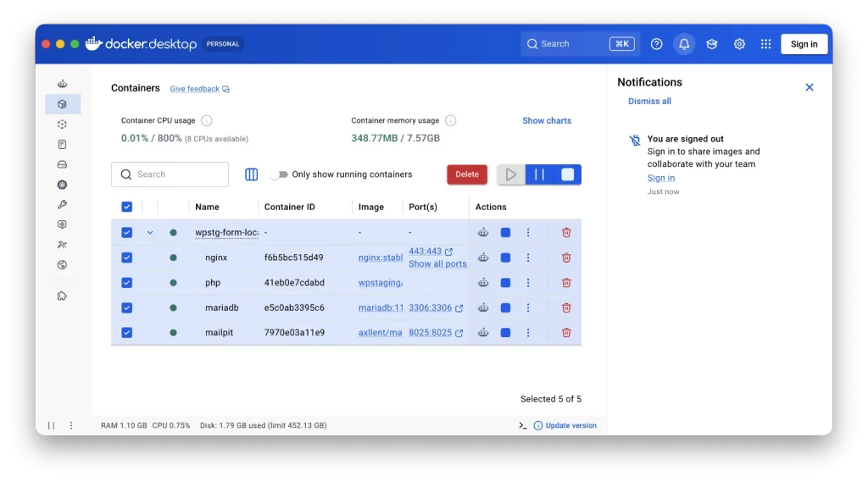Focus the containers Search field
The width and height of the screenshot is (868, 482).
tap(170, 175)
